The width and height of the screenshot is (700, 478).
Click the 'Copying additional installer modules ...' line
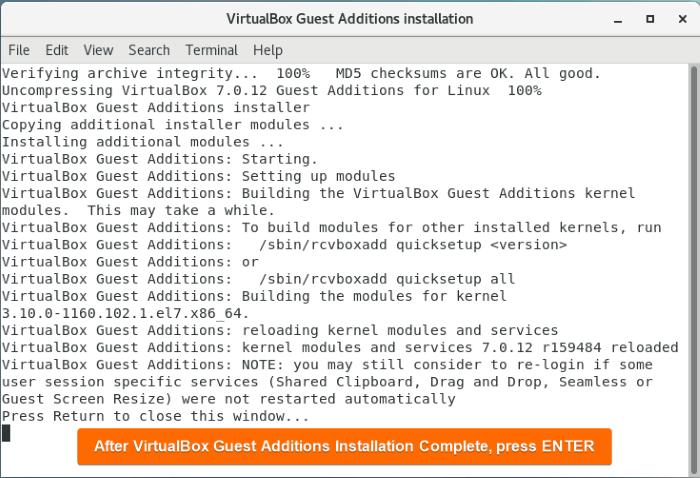173,125
